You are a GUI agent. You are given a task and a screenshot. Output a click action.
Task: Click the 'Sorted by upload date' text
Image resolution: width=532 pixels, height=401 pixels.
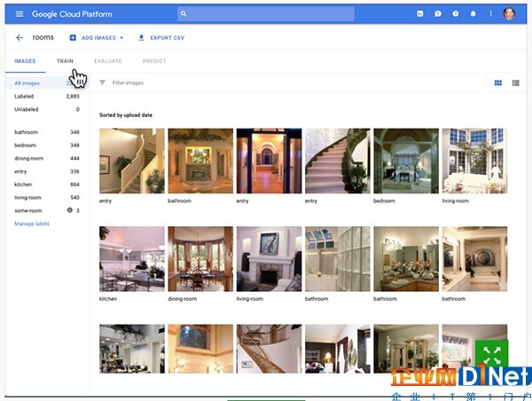click(126, 115)
